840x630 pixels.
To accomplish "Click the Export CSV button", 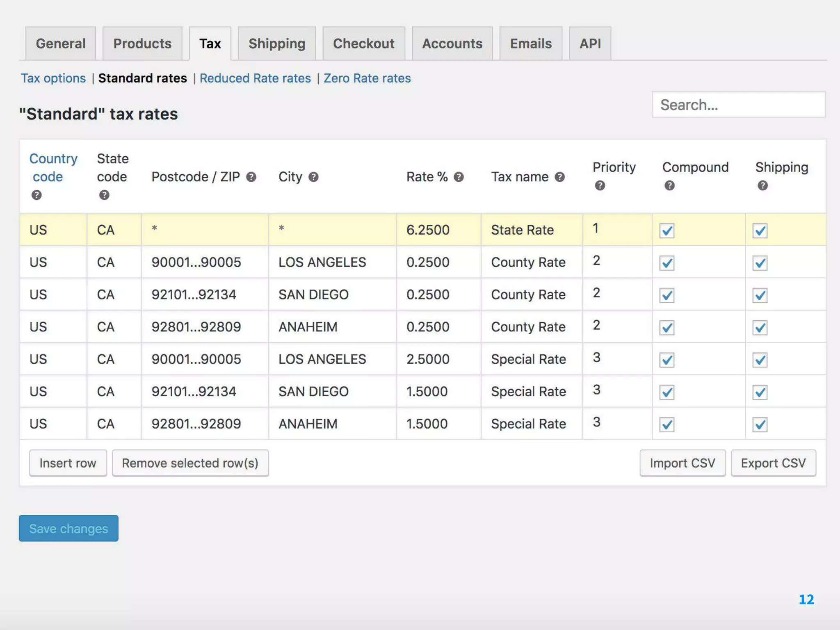I will 773,463.
